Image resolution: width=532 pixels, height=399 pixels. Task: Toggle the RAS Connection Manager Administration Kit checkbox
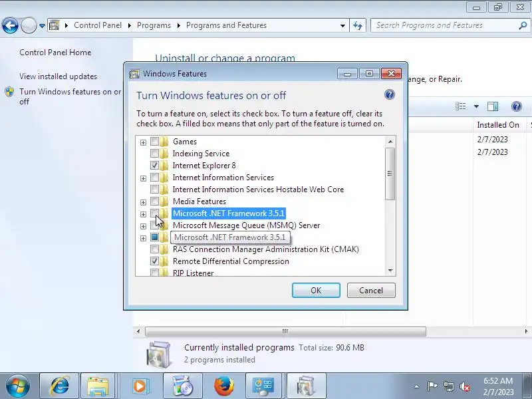(154, 249)
